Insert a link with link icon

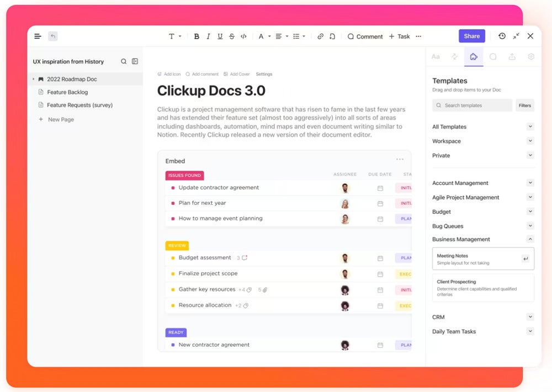[x=320, y=36]
